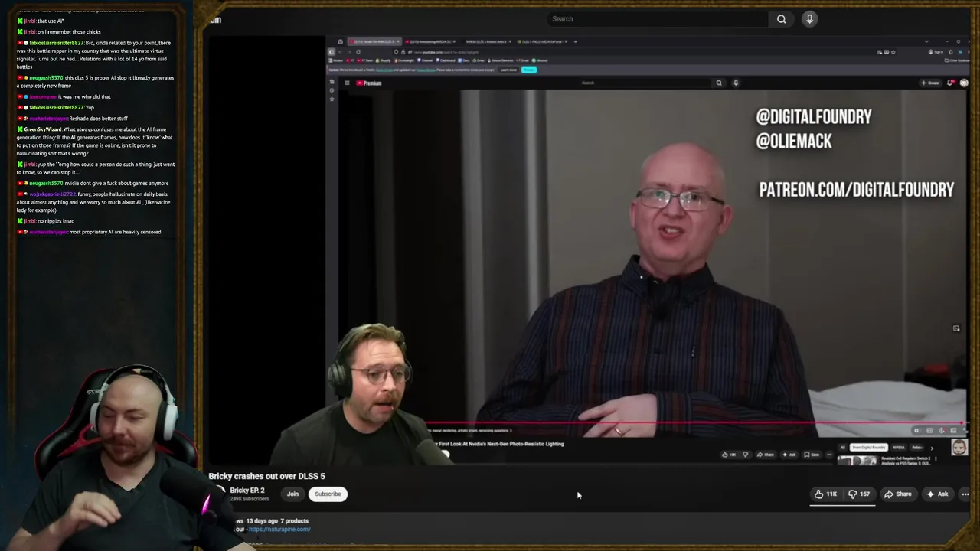Click chat username GreenSkyWizard
Viewport: 980px width, 551px height.
(42, 129)
